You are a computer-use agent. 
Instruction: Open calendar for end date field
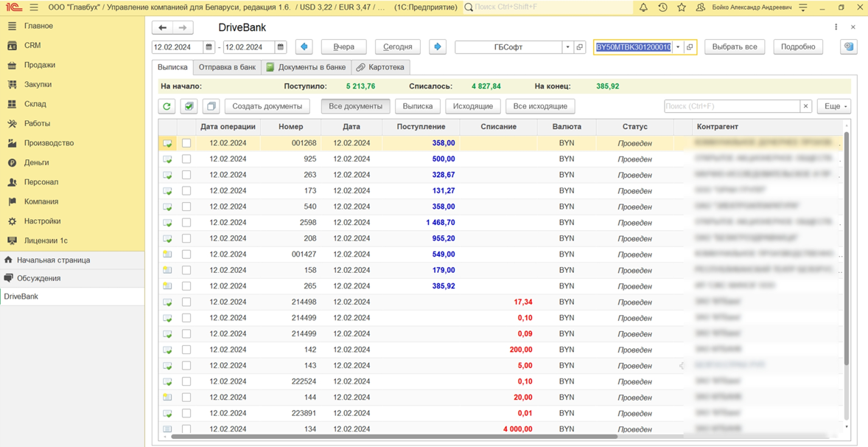point(281,47)
